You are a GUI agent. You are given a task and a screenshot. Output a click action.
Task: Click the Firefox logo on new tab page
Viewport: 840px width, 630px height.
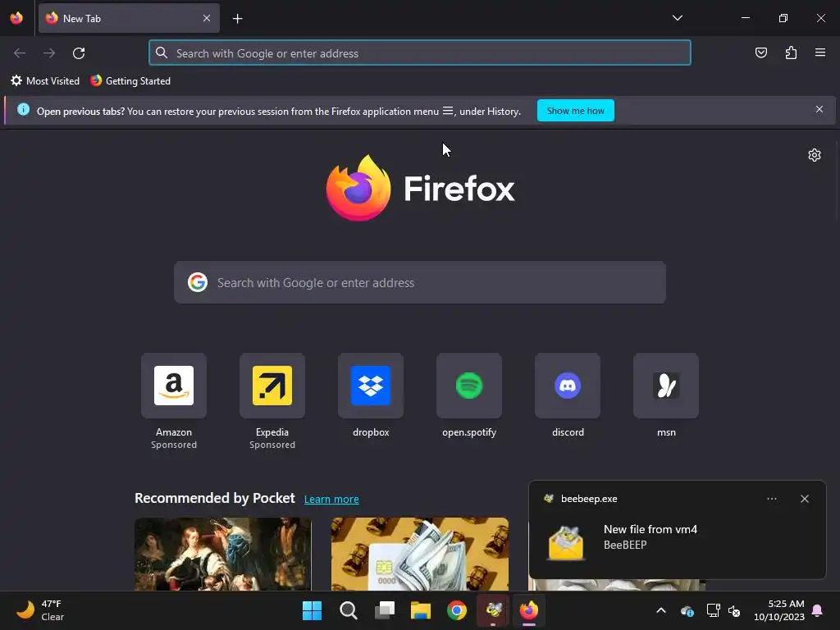[x=421, y=188]
